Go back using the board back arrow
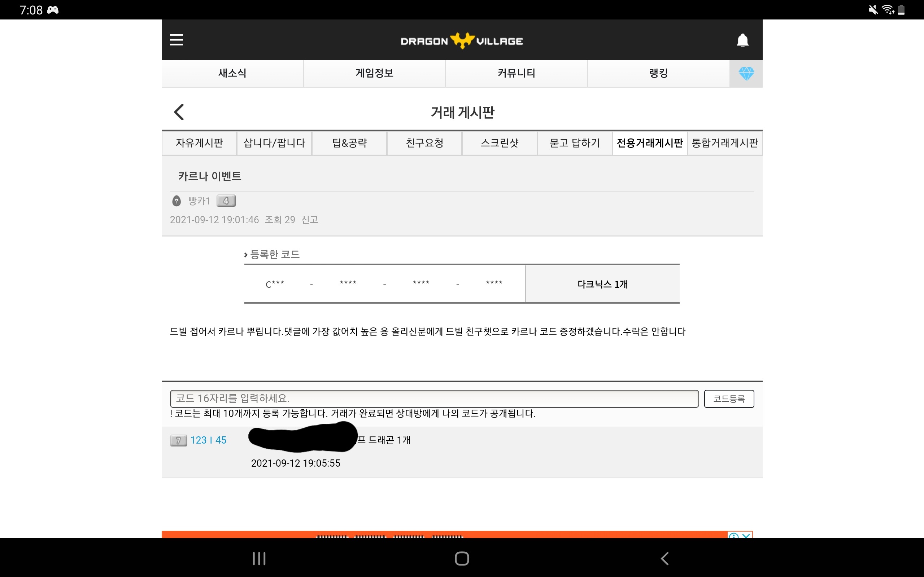Screen dimensions: 924x577 (179, 112)
